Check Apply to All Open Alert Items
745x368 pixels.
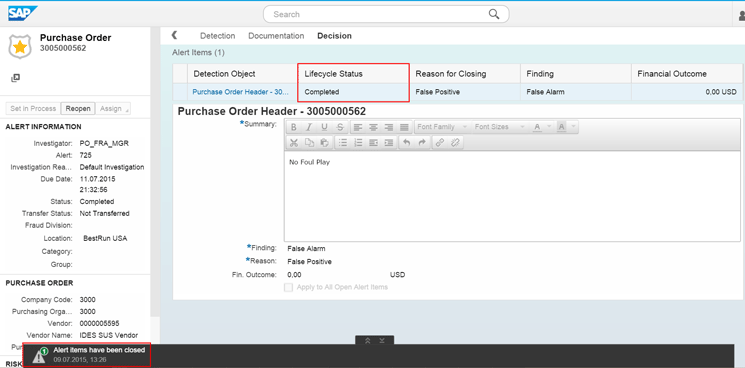point(288,287)
